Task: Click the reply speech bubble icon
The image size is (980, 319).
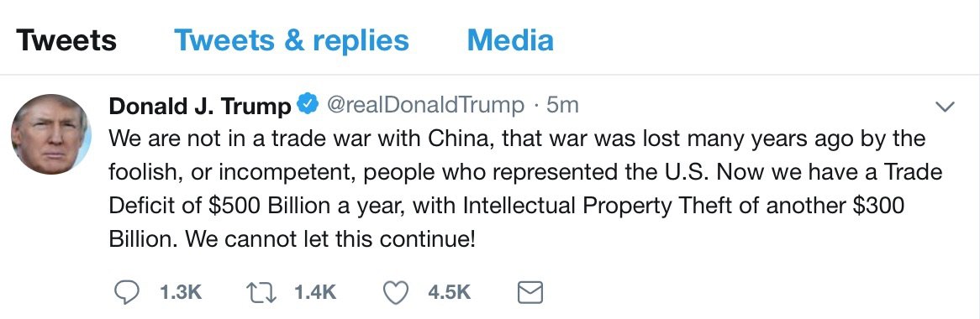Action: click(128, 291)
